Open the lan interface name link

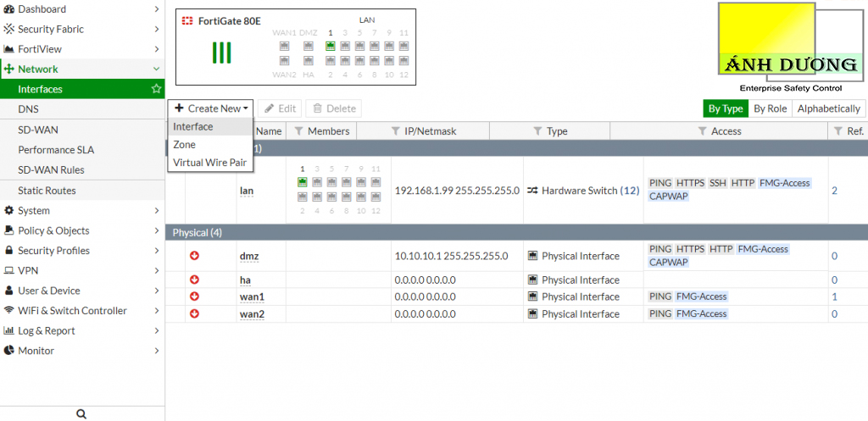point(247,191)
